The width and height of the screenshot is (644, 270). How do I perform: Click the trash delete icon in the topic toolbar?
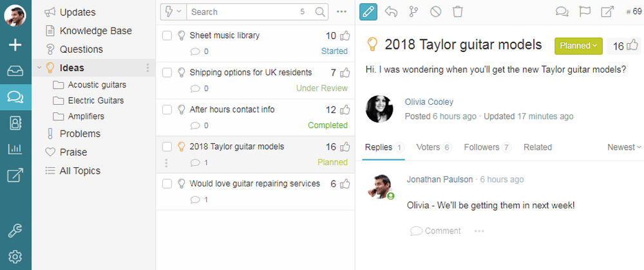tap(457, 12)
